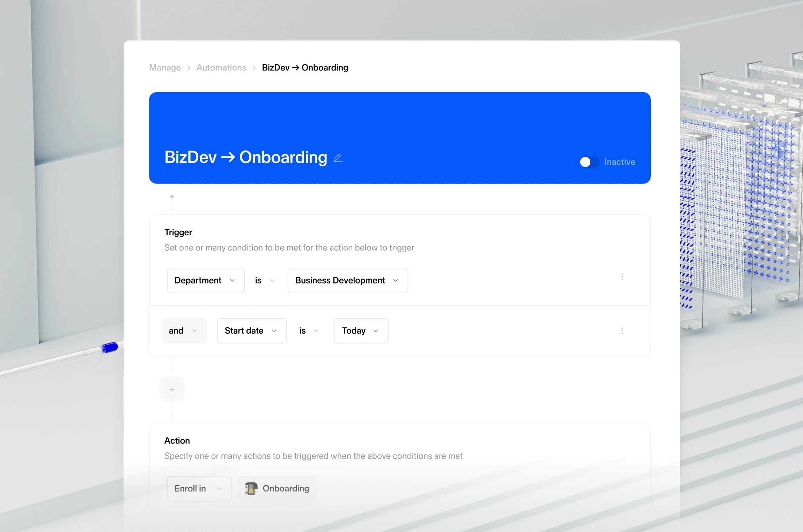Expand the Today value dropdown
The height and width of the screenshot is (532, 803).
point(361,331)
